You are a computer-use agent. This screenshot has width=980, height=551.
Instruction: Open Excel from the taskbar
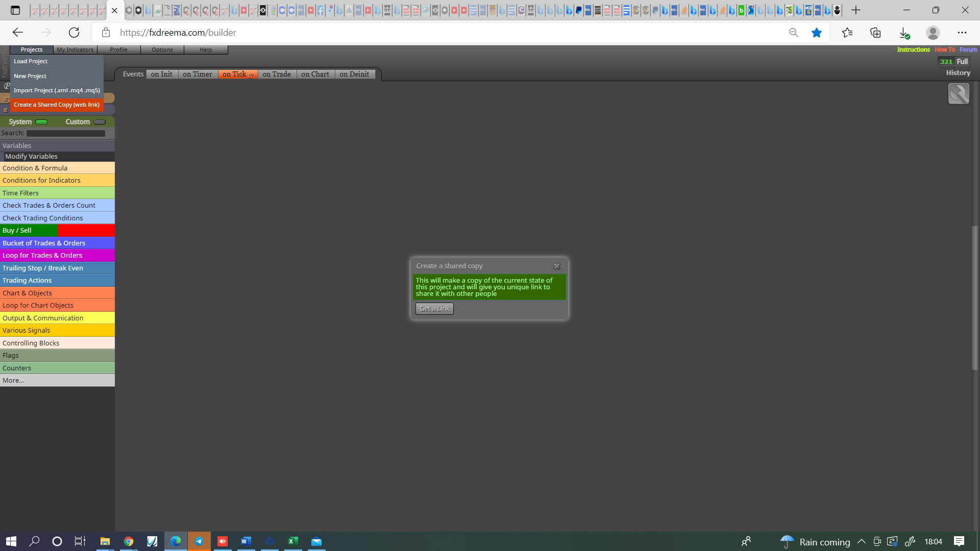point(293,541)
